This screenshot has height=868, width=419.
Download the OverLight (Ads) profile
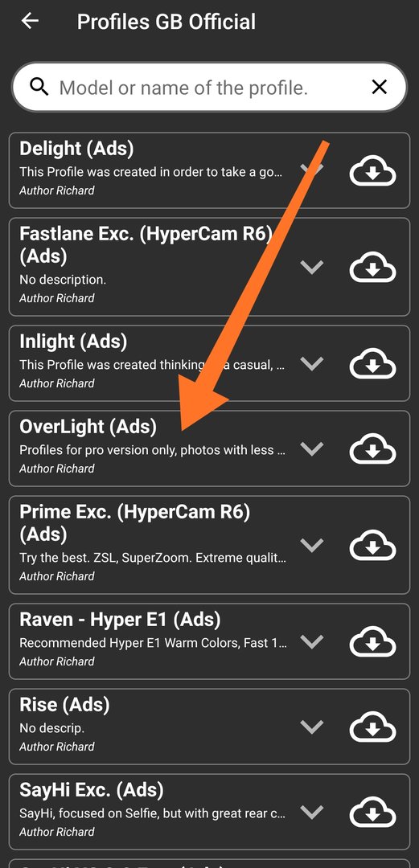(372, 450)
